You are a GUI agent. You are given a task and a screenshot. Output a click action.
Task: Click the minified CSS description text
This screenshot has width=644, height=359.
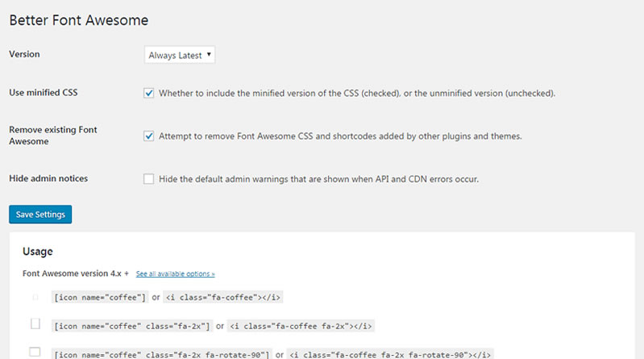tap(357, 94)
